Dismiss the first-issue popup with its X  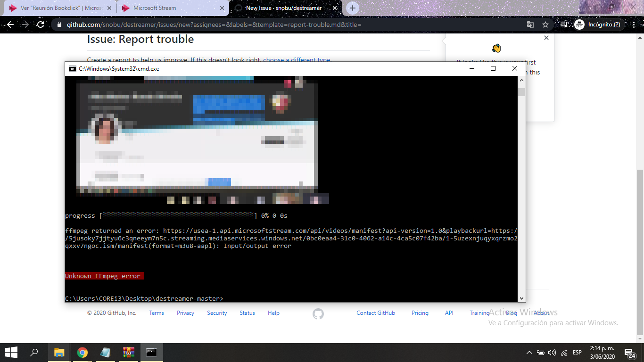click(x=546, y=38)
